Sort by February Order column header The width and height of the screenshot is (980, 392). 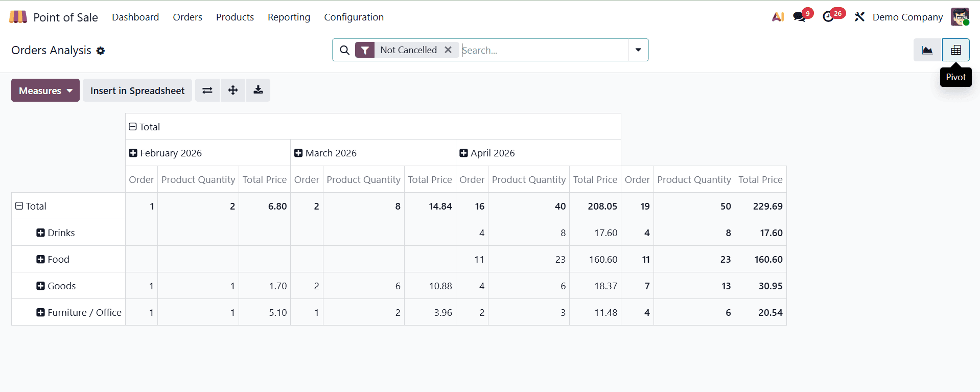coord(142,179)
